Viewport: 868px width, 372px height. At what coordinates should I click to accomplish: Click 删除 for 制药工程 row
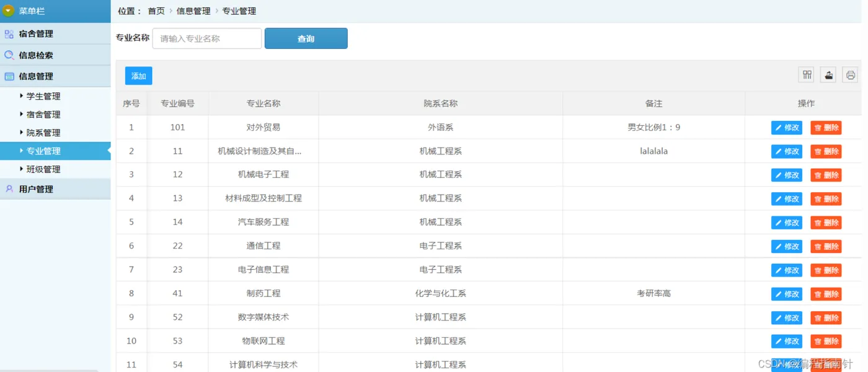click(x=826, y=294)
